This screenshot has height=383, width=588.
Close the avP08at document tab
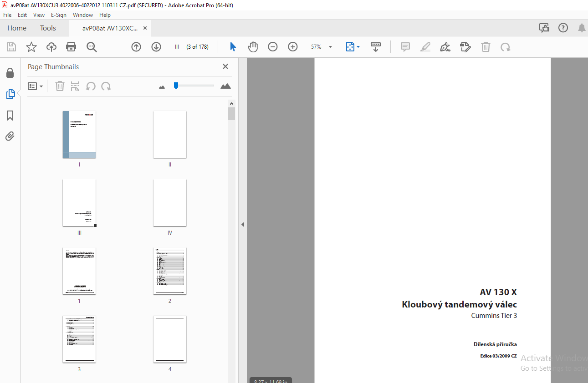point(145,28)
